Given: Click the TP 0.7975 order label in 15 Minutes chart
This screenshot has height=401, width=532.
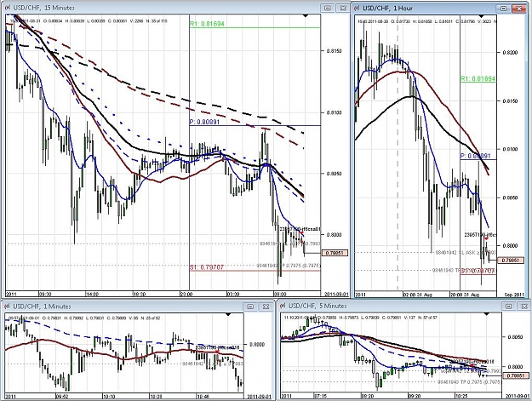Looking at the screenshot, I should pos(289,266).
